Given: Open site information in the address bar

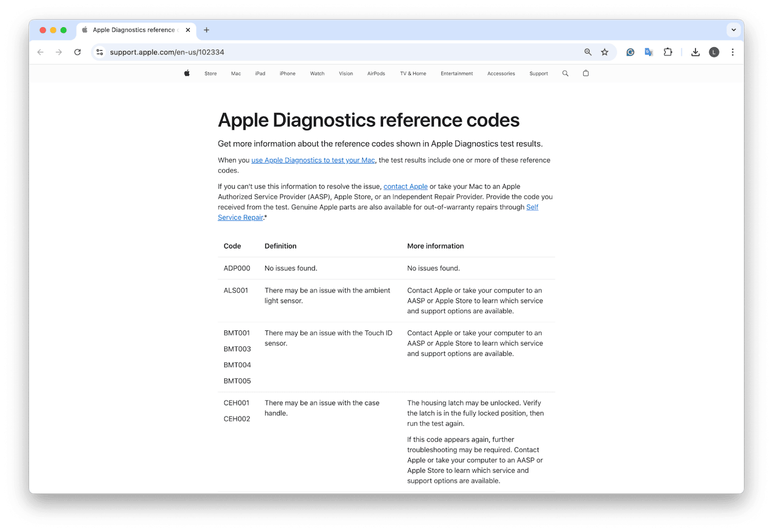Looking at the screenshot, I should coord(100,52).
